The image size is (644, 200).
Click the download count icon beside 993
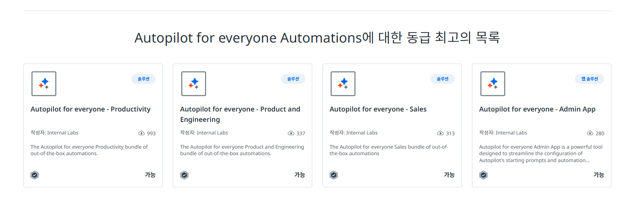coord(141,133)
